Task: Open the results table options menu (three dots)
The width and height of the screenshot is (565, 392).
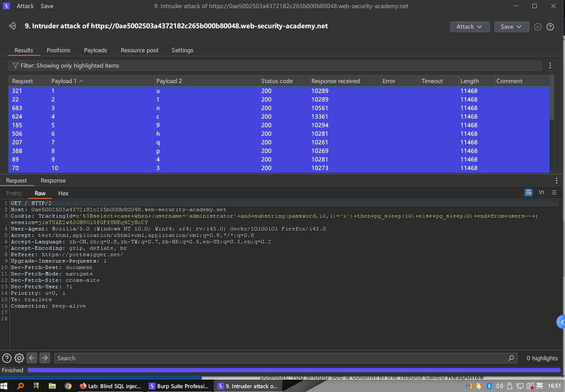Action: pyautogui.click(x=550, y=66)
